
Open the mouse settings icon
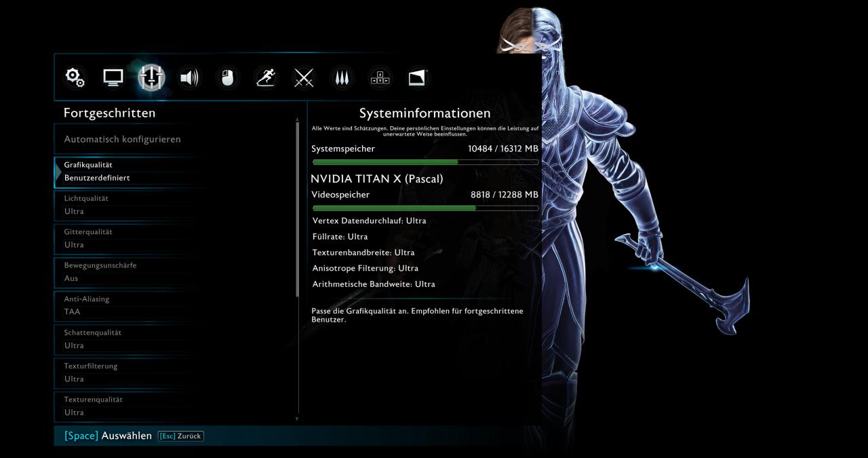(228, 77)
